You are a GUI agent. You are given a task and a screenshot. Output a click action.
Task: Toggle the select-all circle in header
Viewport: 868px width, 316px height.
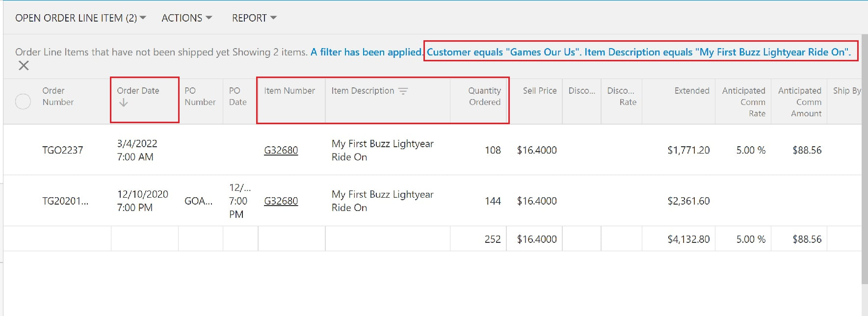pos(23,102)
